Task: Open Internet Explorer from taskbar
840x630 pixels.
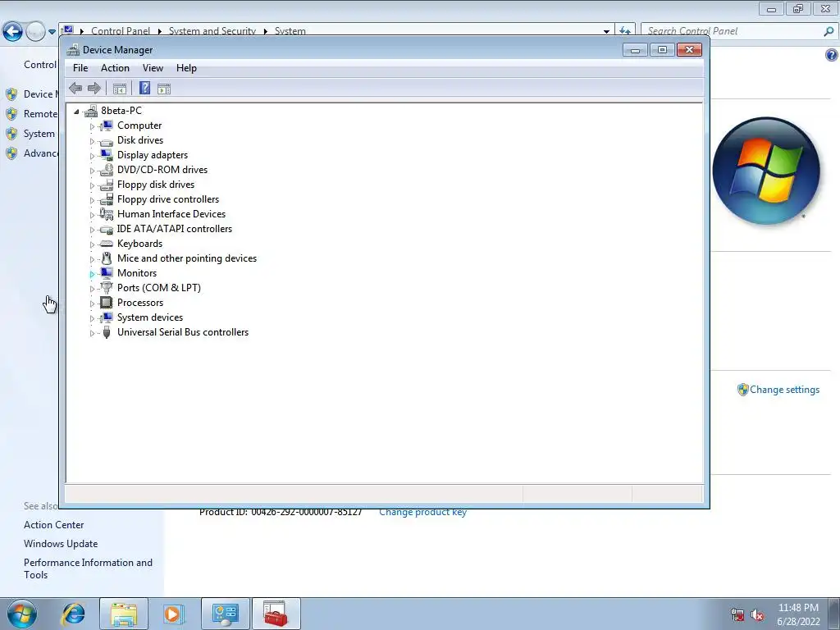Action: click(x=73, y=614)
